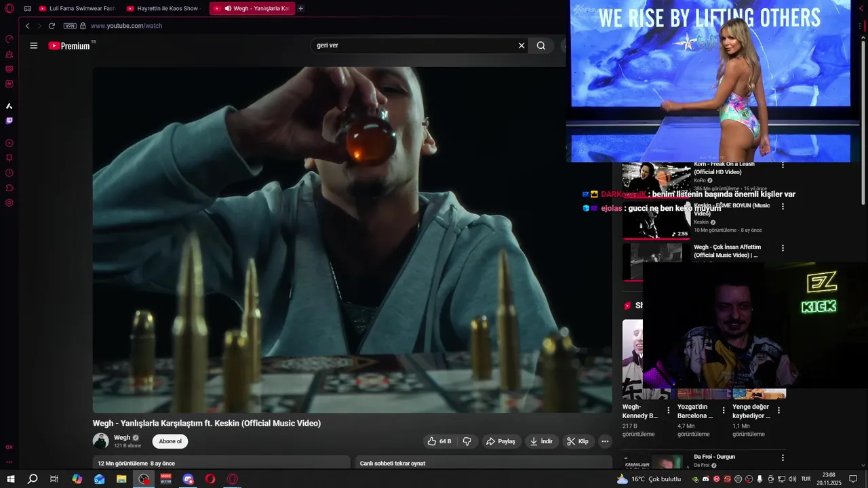This screenshot has height=488, width=868.
Task: Open options for Keskin EĞME BOYUN video
Action: pyautogui.click(x=783, y=207)
